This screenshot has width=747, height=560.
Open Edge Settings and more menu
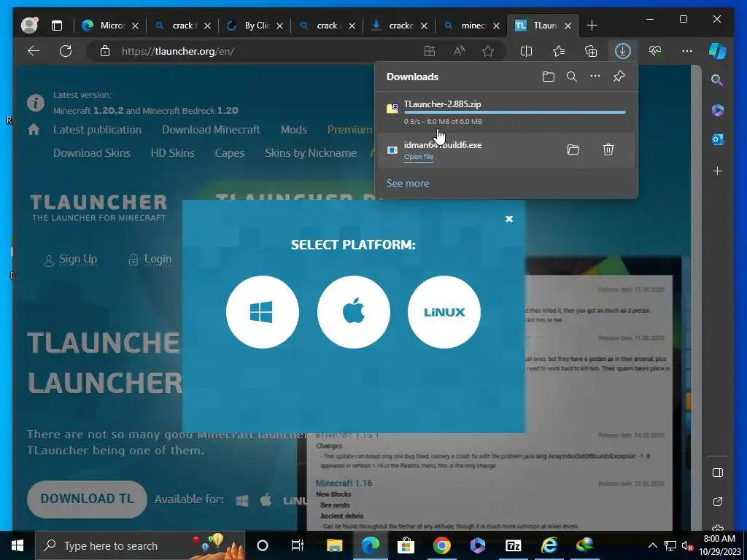[687, 51]
